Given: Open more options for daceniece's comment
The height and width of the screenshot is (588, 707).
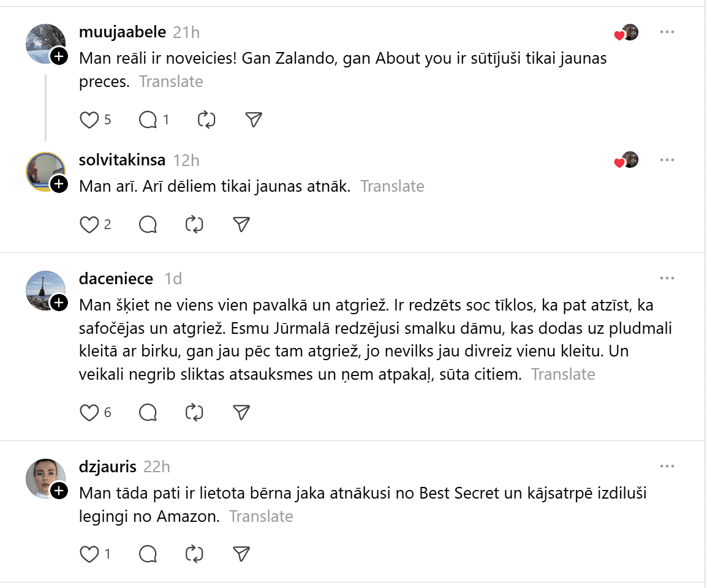Looking at the screenshot, I should (667, 279).
